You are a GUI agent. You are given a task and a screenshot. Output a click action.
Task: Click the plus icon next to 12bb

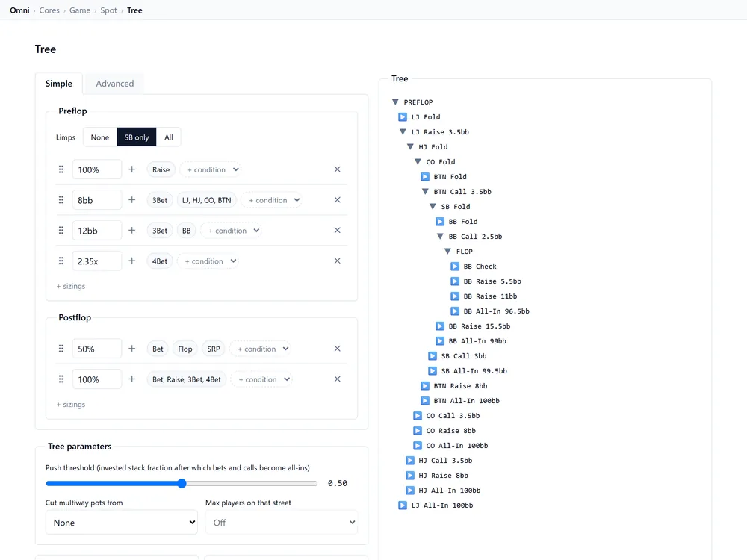pyautogui.click(x=132, y=231)
